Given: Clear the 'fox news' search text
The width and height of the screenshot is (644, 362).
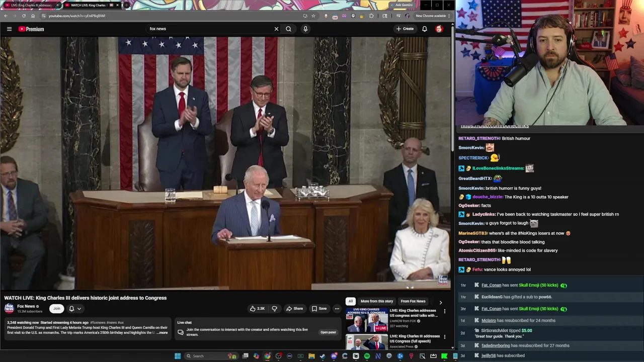Looking at the screenshot, I should pyautogui.click(x=276, y=29).
